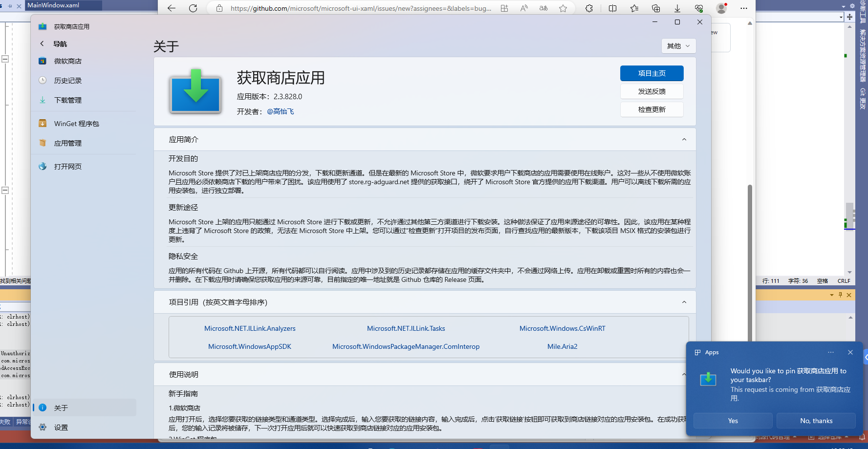Select WinGet 程序包 in the sidebar
868x449 pixels.
75,123
